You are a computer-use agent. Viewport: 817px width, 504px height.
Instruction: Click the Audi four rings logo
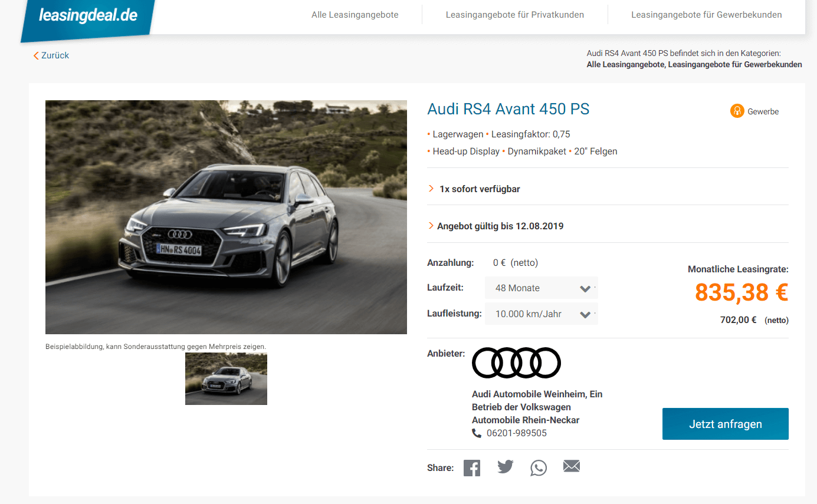click(x=516, y=363)
